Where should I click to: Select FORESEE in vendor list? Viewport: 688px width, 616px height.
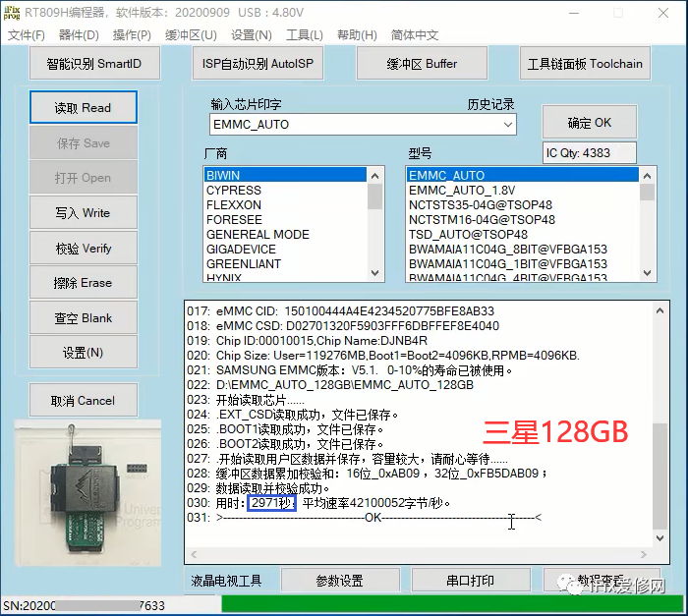[285, 219]
